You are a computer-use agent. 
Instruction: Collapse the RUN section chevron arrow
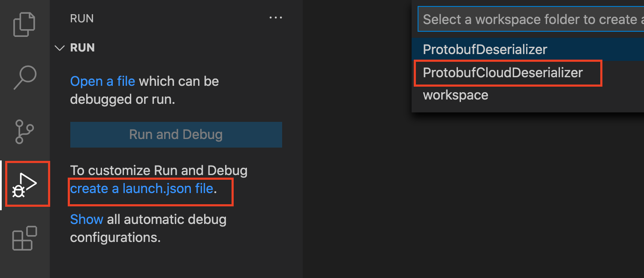pos(60,48)
